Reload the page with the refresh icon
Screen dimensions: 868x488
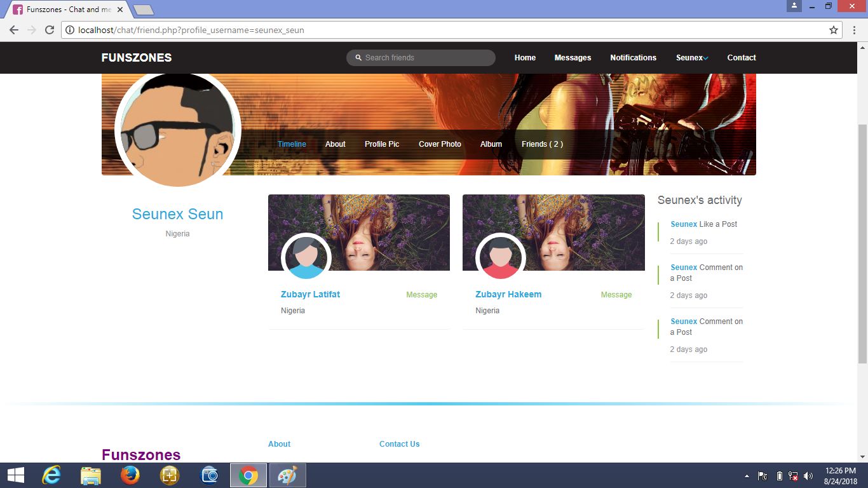50,30
